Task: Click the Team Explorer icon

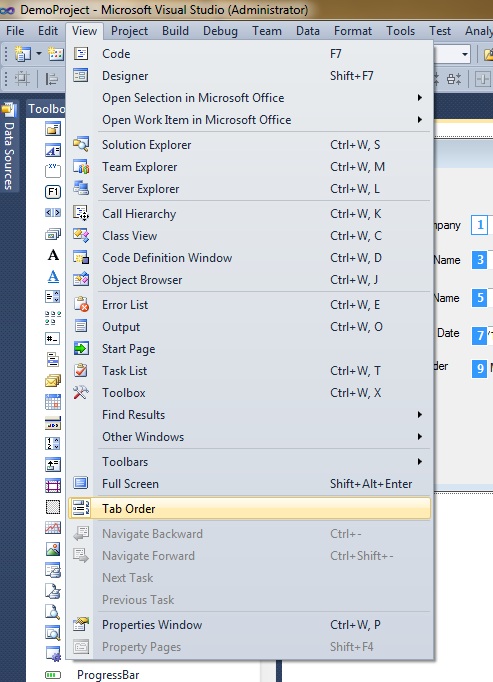Action: click(x=81, y=167)
